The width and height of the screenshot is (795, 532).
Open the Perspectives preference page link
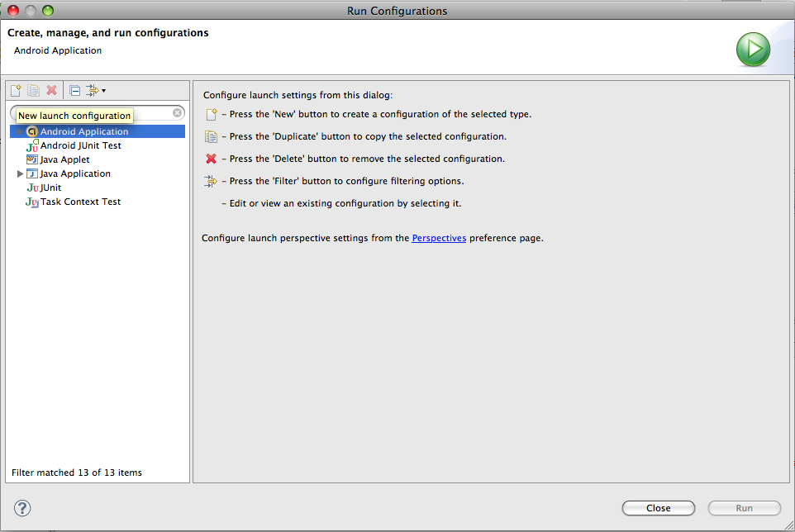pos(439,238)
